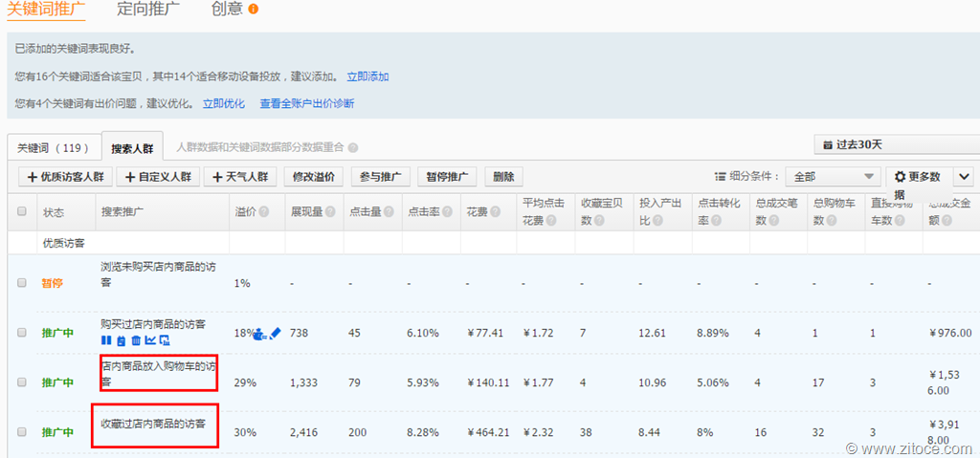Click the orange info icon next to 创意
This screenshot has height=458, width=980.
point(253,10)
